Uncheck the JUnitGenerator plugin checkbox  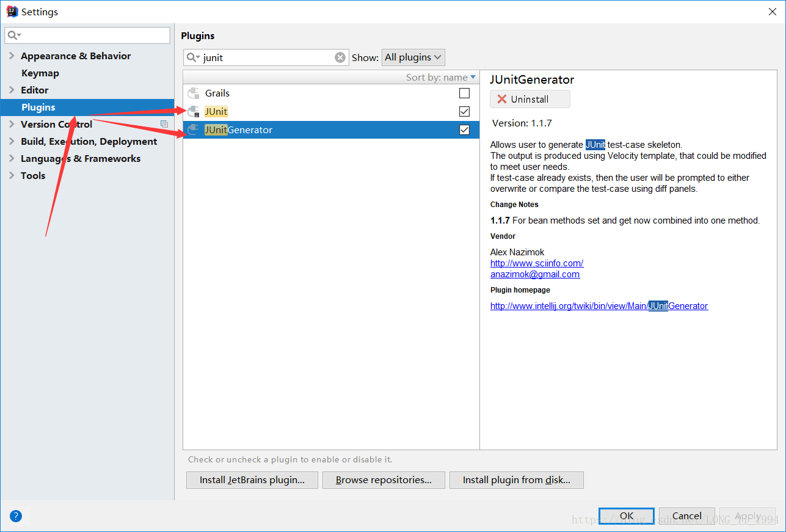465,130
